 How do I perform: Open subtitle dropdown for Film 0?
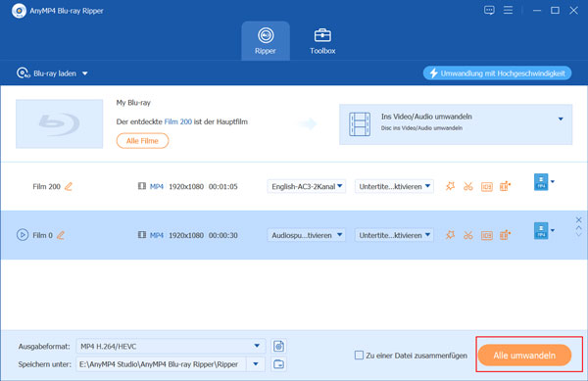coord(394,235)
